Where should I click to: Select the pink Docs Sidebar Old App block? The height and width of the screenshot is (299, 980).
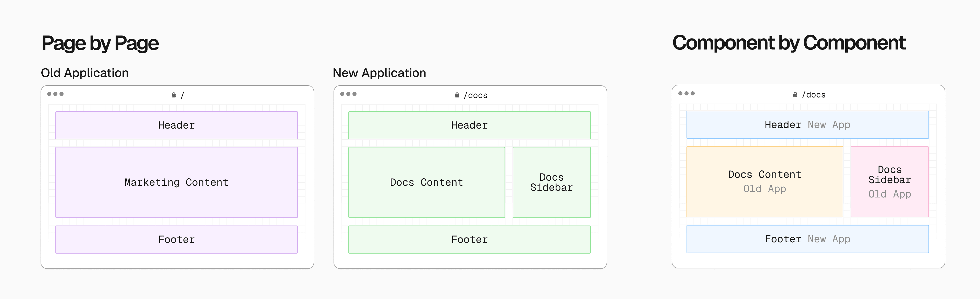[889, 182]
